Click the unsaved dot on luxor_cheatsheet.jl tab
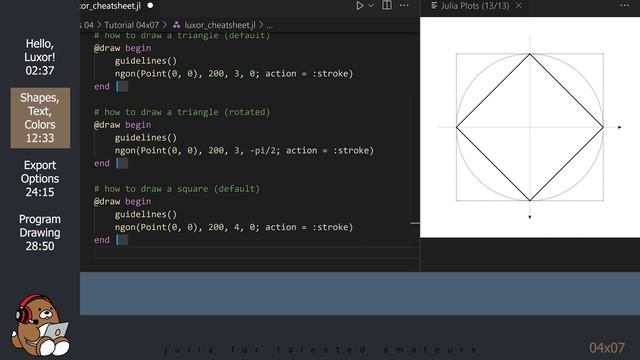 [150, 6]
